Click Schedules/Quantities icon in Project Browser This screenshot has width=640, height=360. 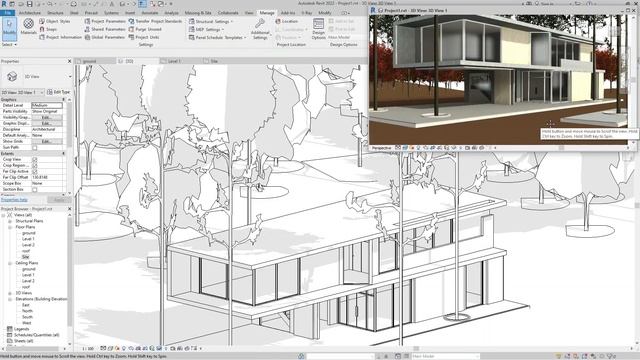(10, 335)
